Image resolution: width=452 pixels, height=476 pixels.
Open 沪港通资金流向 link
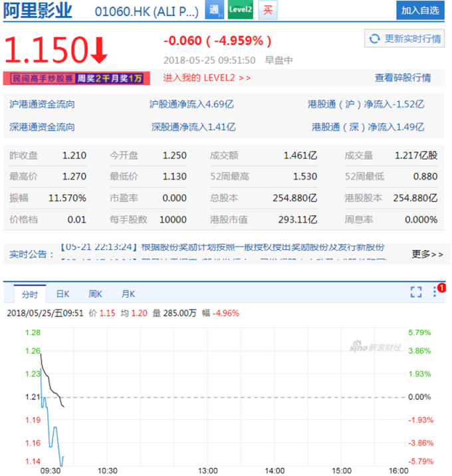[x=42, y=104]
